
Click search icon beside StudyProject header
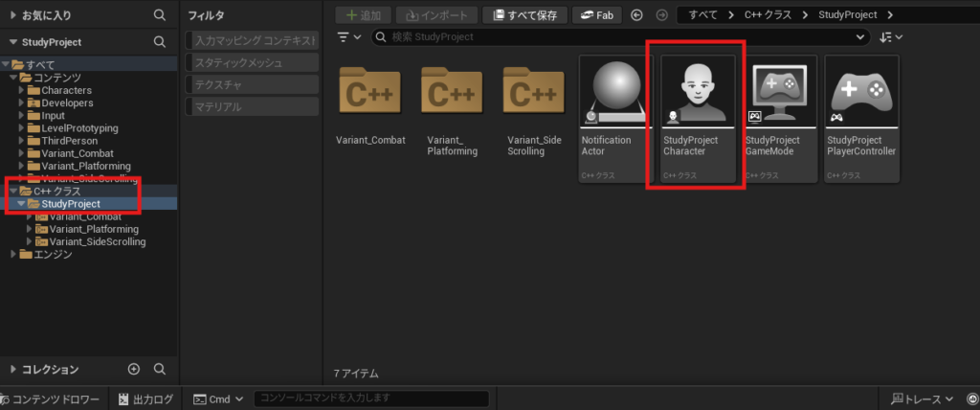coord(160,42)
